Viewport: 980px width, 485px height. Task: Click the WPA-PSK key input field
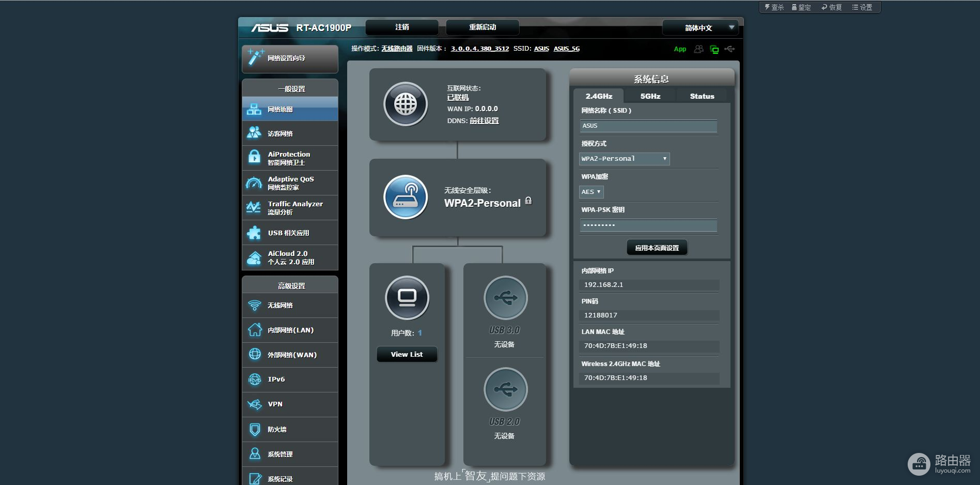point(648,225)
